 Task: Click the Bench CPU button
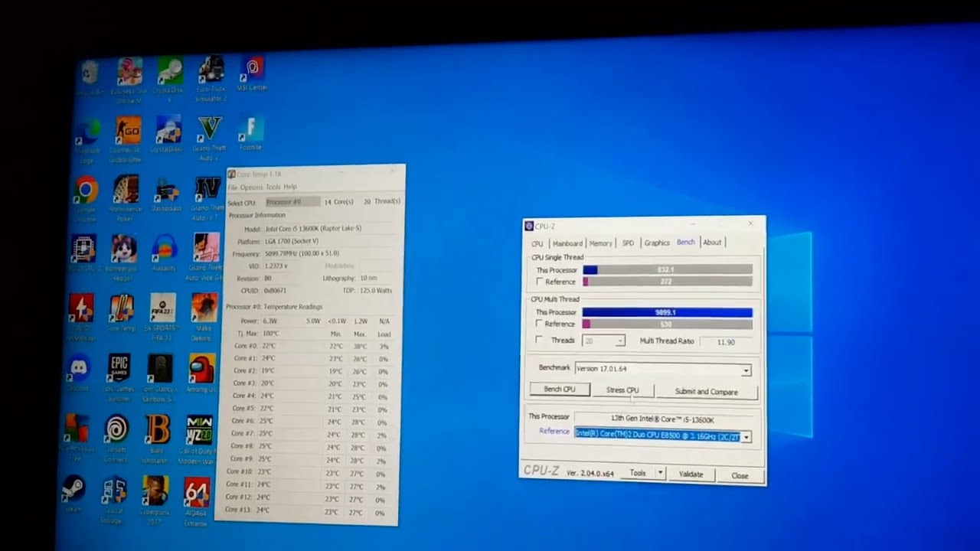[560, 390]
